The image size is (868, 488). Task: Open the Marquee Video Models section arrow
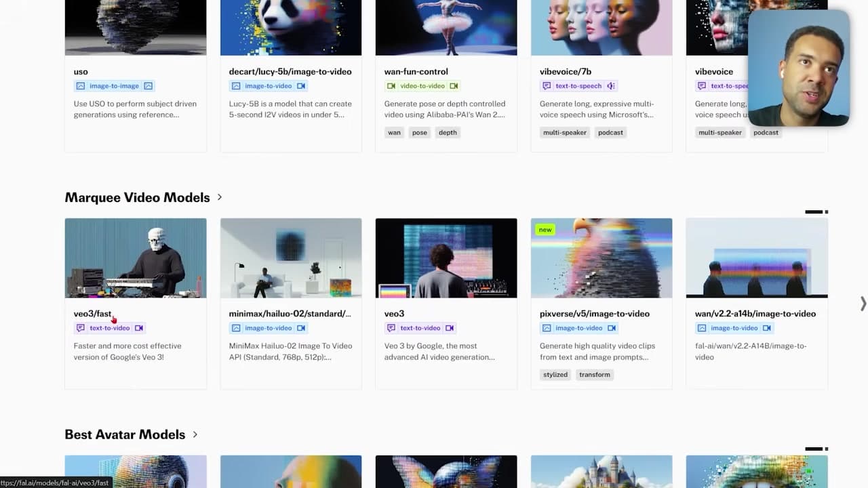(220, 197)
